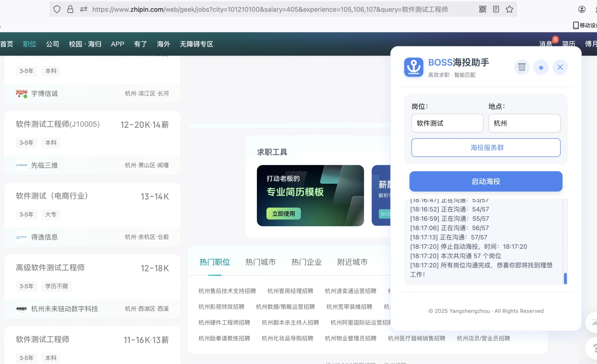Bookmark the page via the star icon
The width and height of the screenshot is (597, 364).
[509, 9]
